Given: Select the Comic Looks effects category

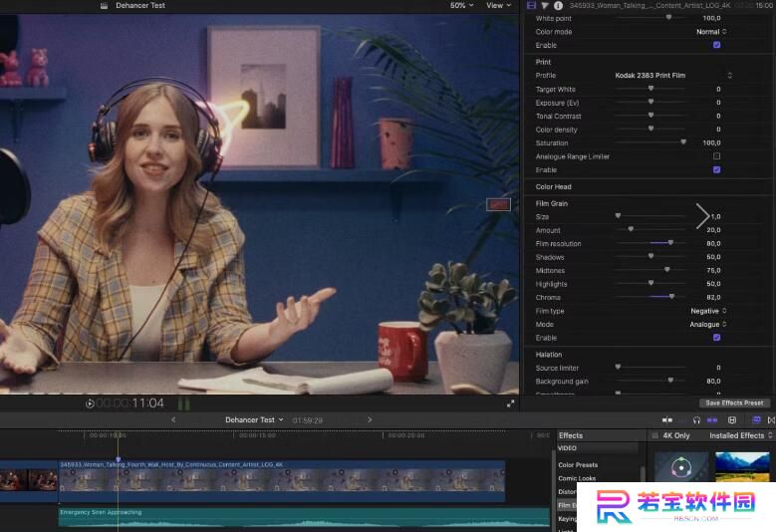Looking at the screenshot, I should pos(577,478).
